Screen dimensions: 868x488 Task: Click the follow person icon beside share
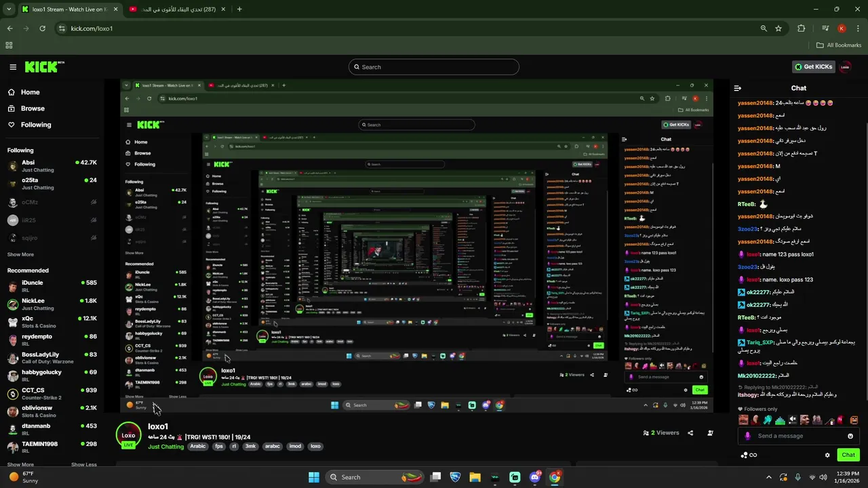pos(710,433)
